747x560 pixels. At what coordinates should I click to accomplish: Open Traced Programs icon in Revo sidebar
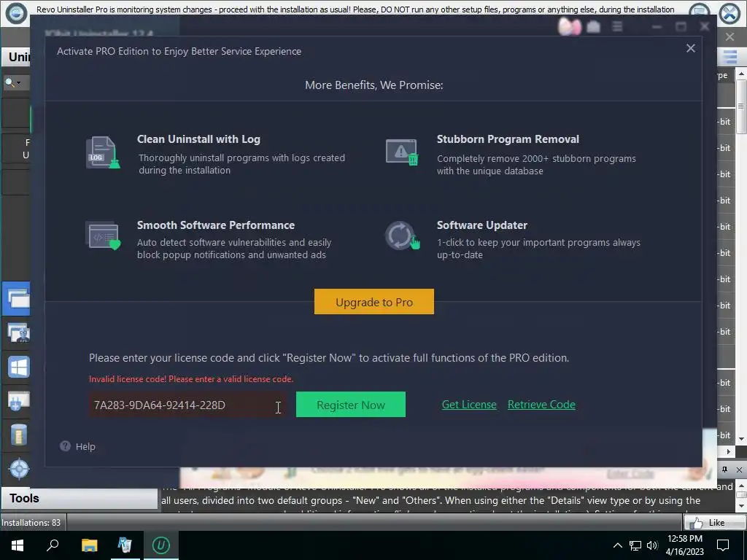(x=18, y=332)
